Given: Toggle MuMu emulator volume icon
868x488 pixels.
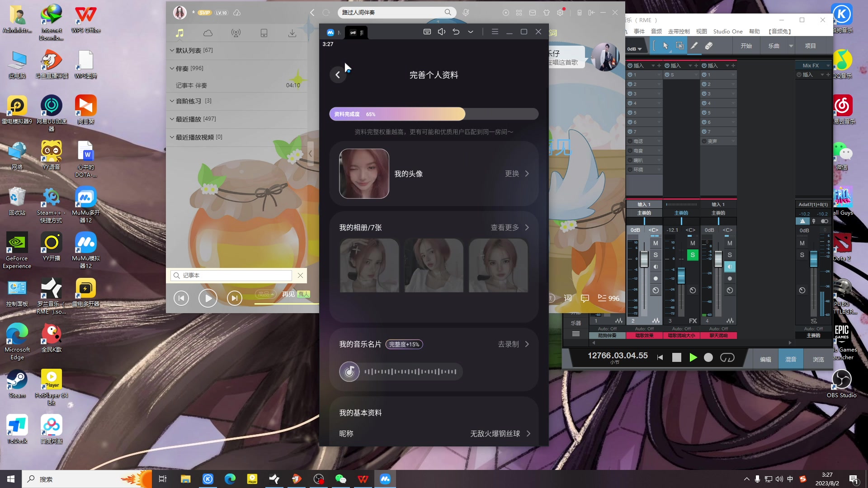Looking at the screenshot, I should (x=442, y=32).
